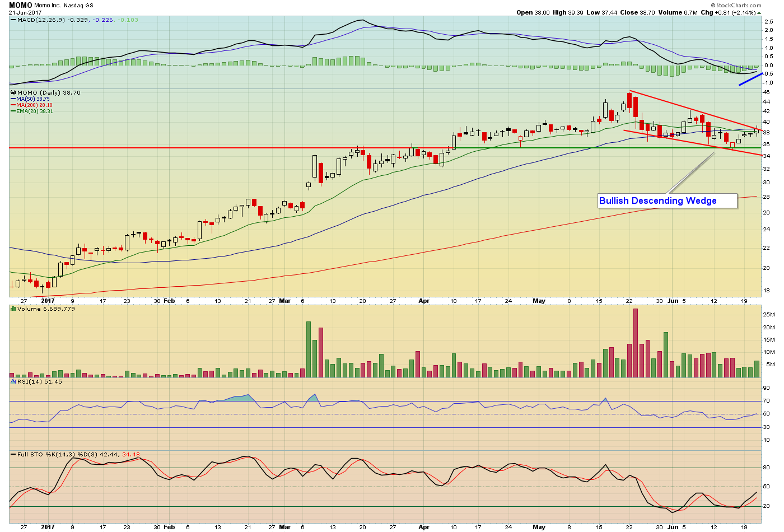The width and height of the screenshot is (784, 532).
Task: Click the line marker before the MACD(12,26,9) legend
Action: (13, 20)
